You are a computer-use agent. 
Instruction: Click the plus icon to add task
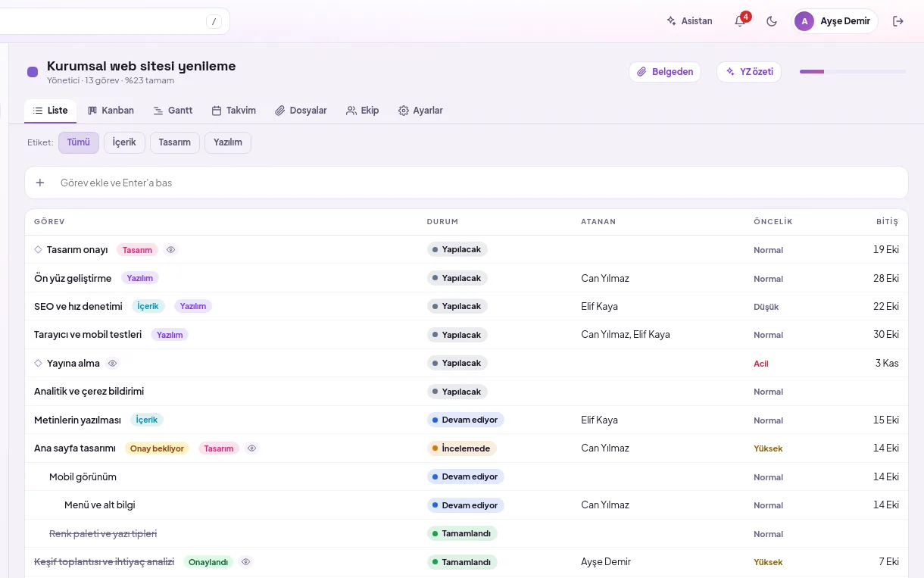click(40, 183)
